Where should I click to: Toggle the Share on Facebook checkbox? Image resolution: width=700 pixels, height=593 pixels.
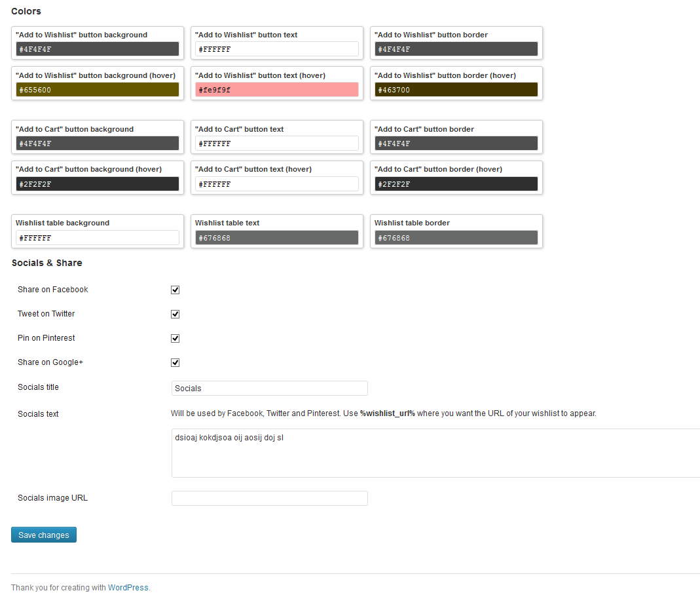175,290
